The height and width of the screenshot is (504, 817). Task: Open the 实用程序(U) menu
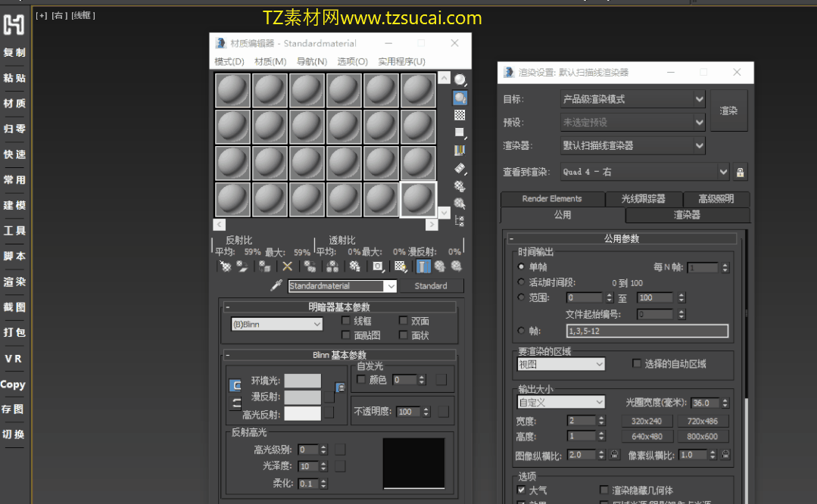(402, 61)
